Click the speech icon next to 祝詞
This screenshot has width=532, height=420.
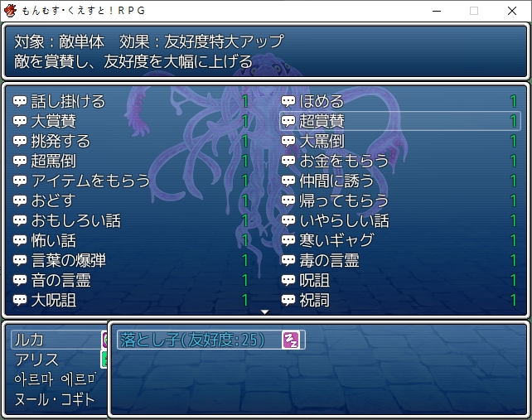(288, 300)
